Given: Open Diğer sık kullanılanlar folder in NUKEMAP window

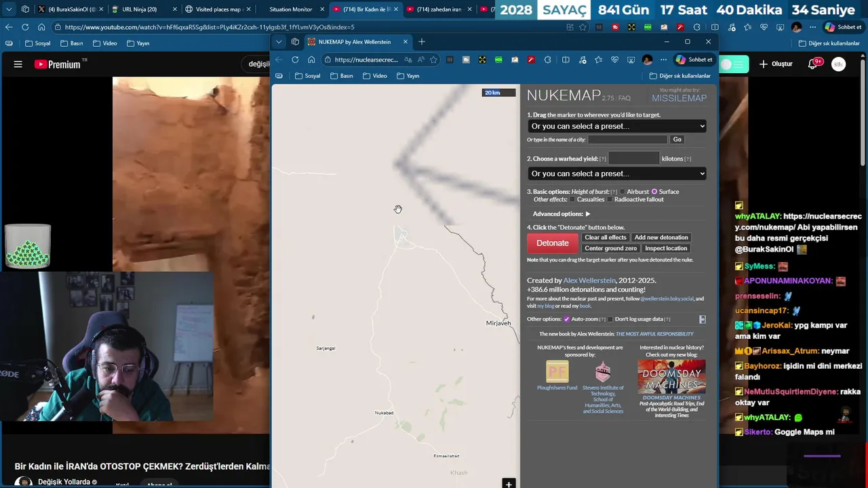Looking at the screenshot, I should (x=680, y=76).
